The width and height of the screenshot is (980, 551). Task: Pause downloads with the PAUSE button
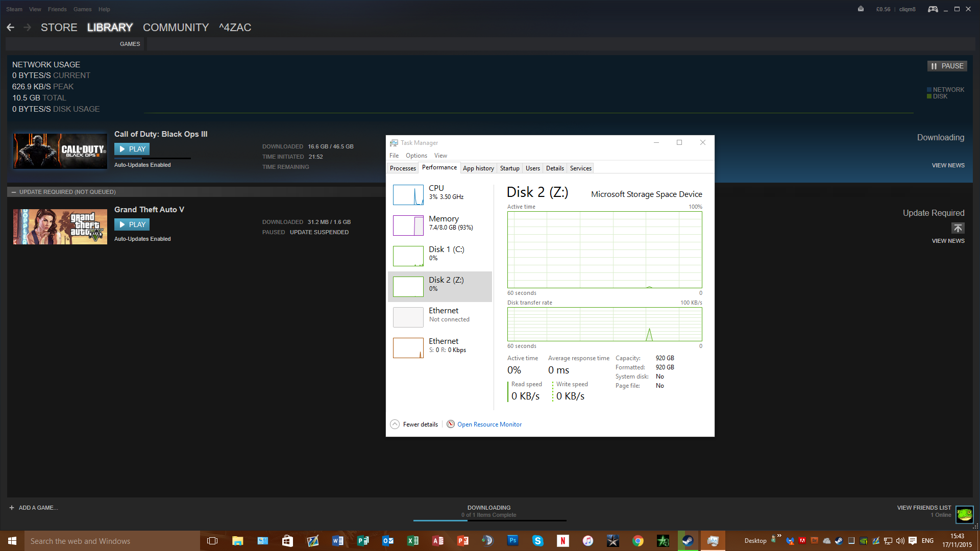[947, 66]
